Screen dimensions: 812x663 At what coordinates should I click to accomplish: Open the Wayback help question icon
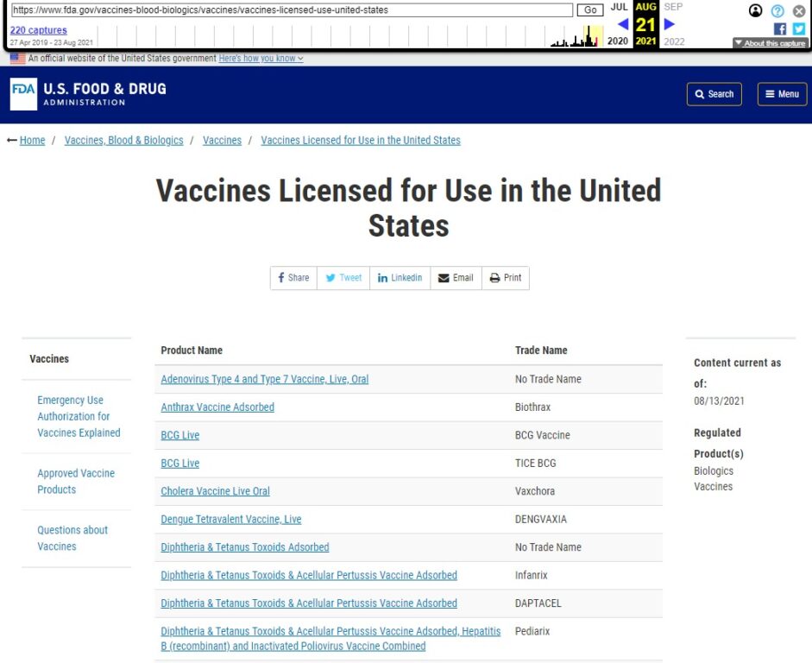coord(777,11)
